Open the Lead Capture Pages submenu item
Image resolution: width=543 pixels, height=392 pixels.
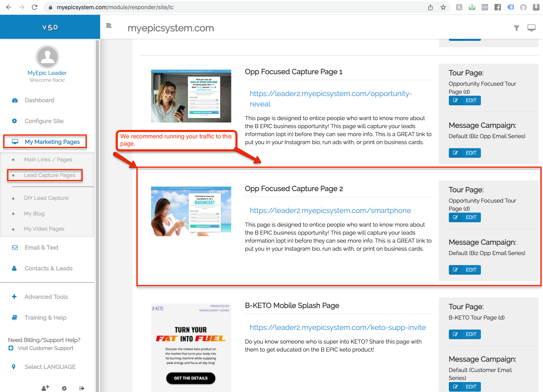pos(49,175)
